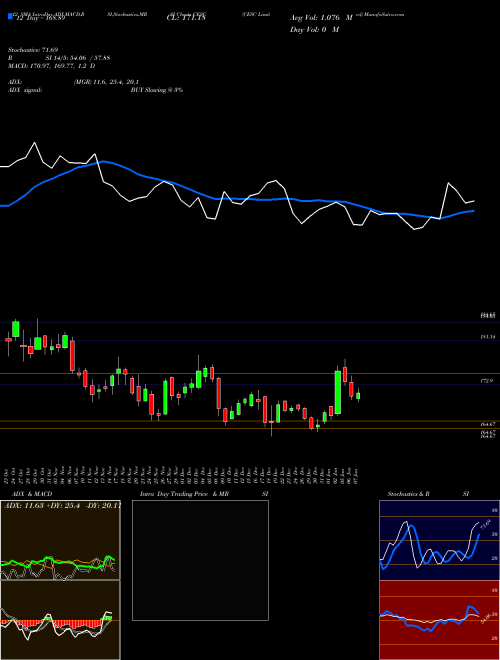500x660 pixels.
Task: Click the 'ADX: 11.63 +DY: 25.4' panel label
Action: click(x=62, y=506)
